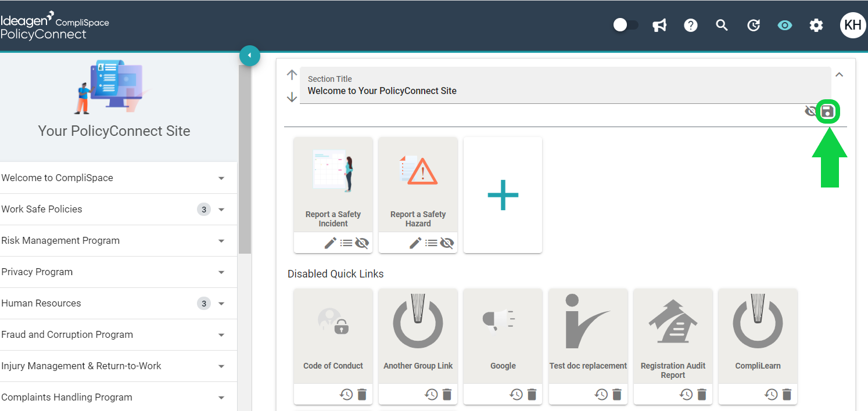Viewport: 868px width, 411px height.
Task: Open list icon for Report a Safety Hazard
Action: point(431,243)
